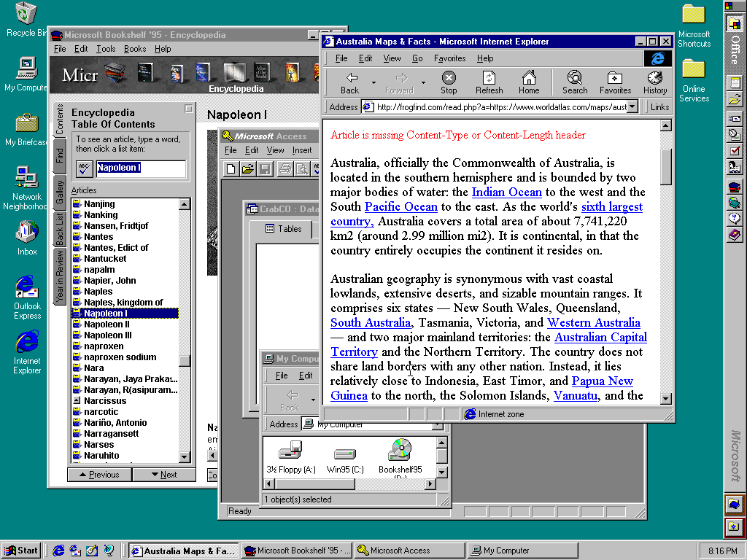The width and height of the screenshot is (747, 560).
Task: Click the My Computer horizontal scrollbar thumb
Action: click(314, 484)
